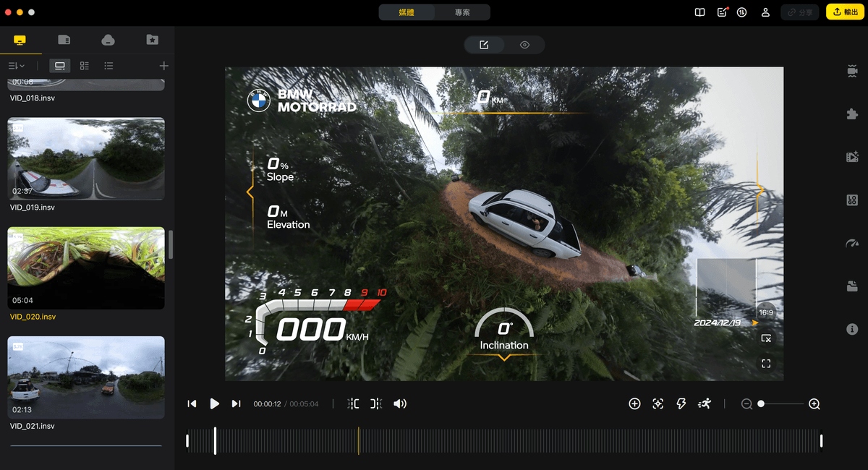Open the user account icon

tap(765, 12)
